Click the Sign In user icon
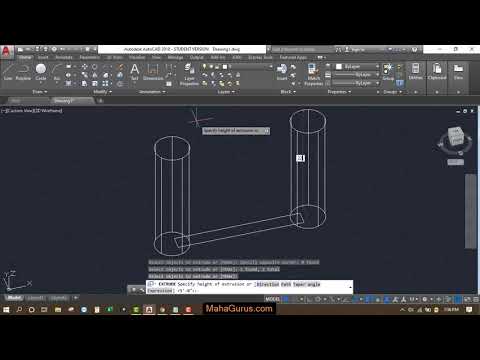Screen dimensions: 480x360 click(347, 49)
